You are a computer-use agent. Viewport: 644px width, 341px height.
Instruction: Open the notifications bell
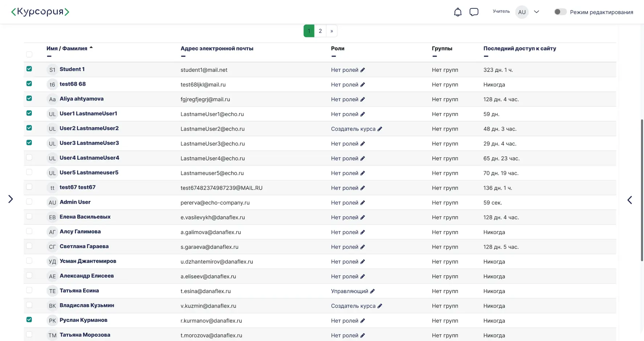(458, 12)
